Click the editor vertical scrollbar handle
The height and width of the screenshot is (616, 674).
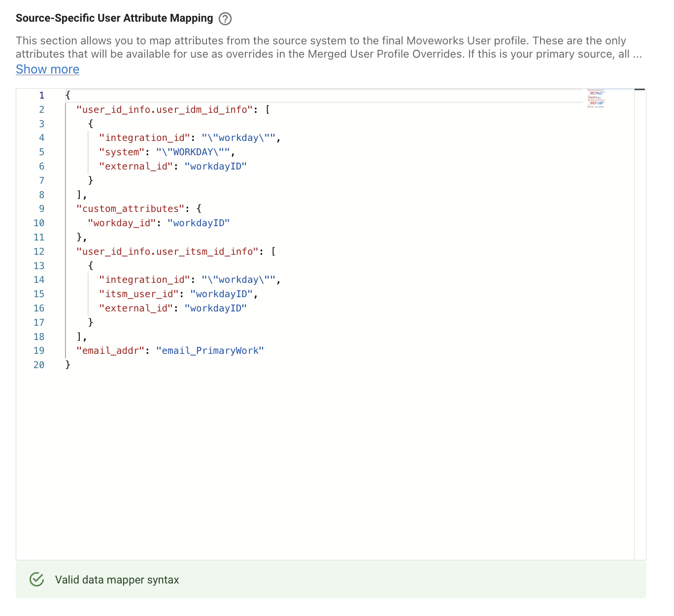tap(640, 89)
